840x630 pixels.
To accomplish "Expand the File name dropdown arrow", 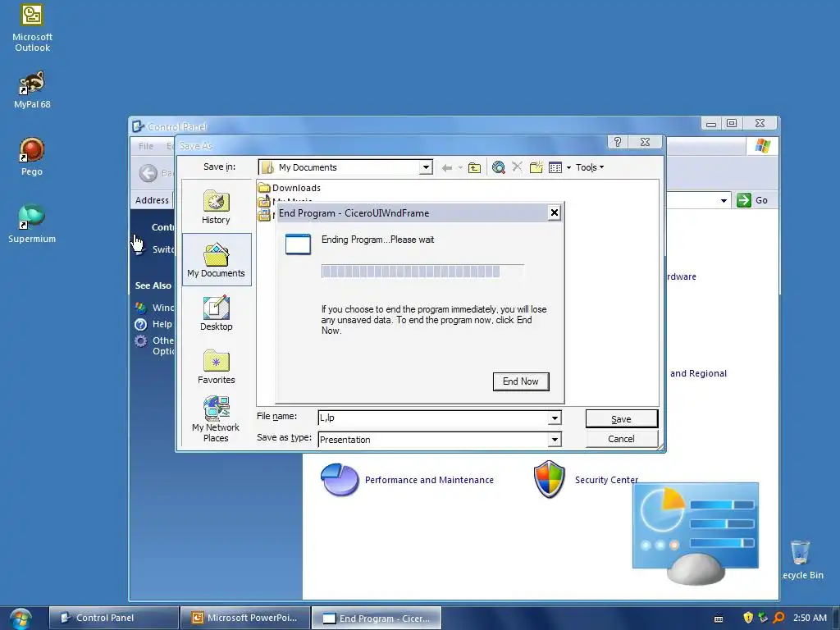I will point(555,418).
